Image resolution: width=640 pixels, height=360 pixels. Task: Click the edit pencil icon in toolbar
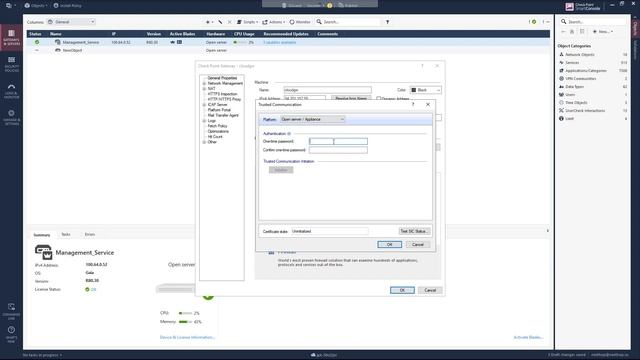pyautogui.click(x=220, y=22)
